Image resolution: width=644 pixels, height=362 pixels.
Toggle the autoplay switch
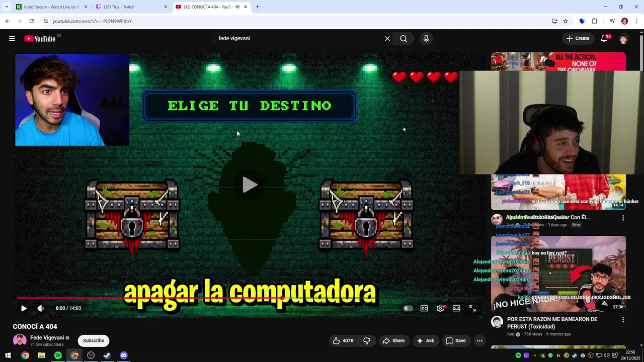408,308
